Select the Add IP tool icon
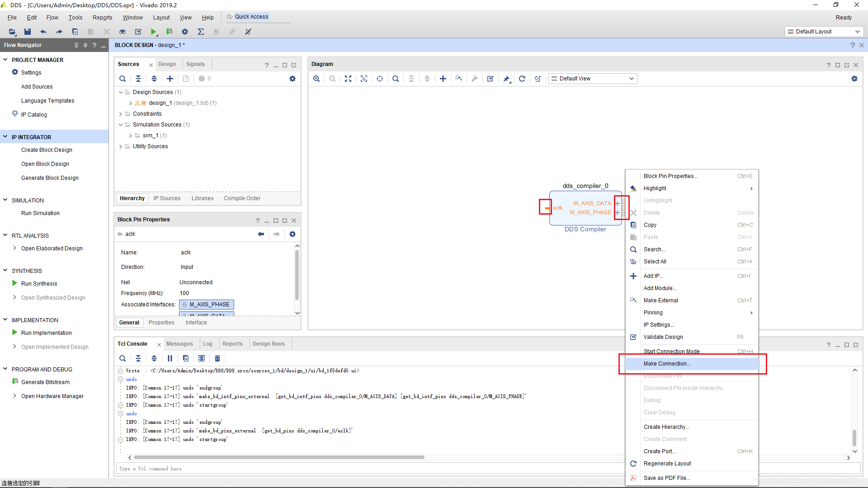 tap(443, 78)
